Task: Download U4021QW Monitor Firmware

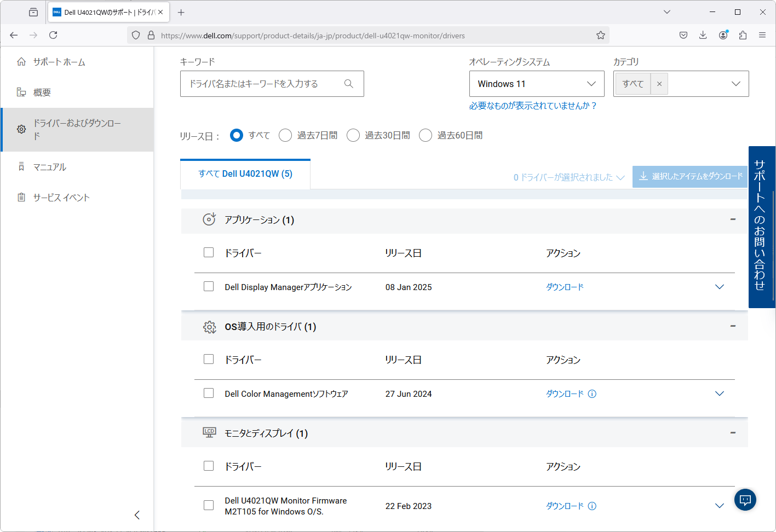Action: (x=565, y=506)
